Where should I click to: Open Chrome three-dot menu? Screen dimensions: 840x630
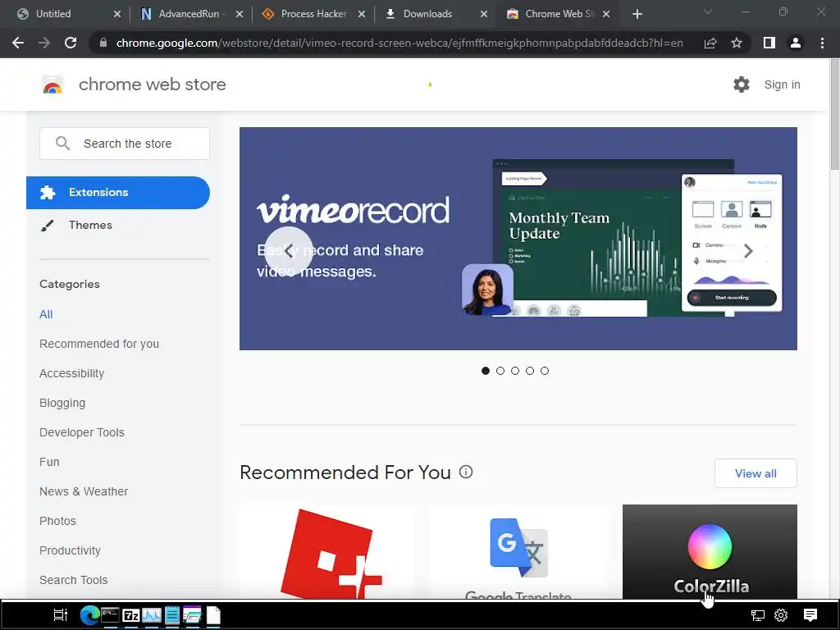(x=822, y=43)
